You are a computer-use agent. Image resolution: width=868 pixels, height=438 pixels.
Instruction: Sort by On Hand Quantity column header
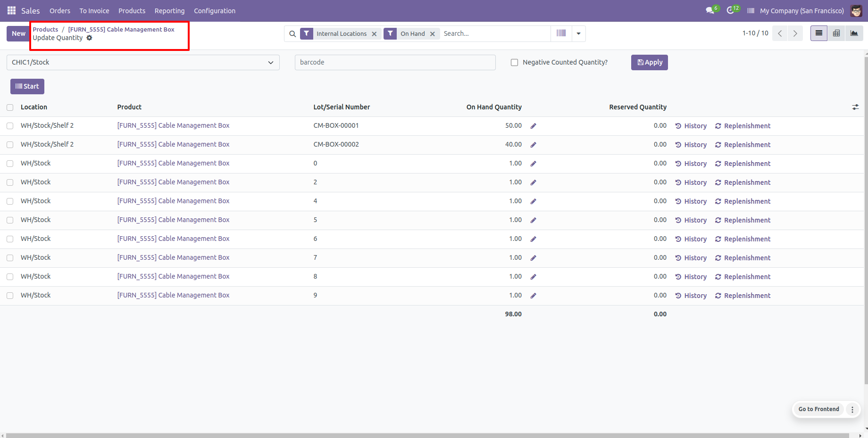[494, 107]
